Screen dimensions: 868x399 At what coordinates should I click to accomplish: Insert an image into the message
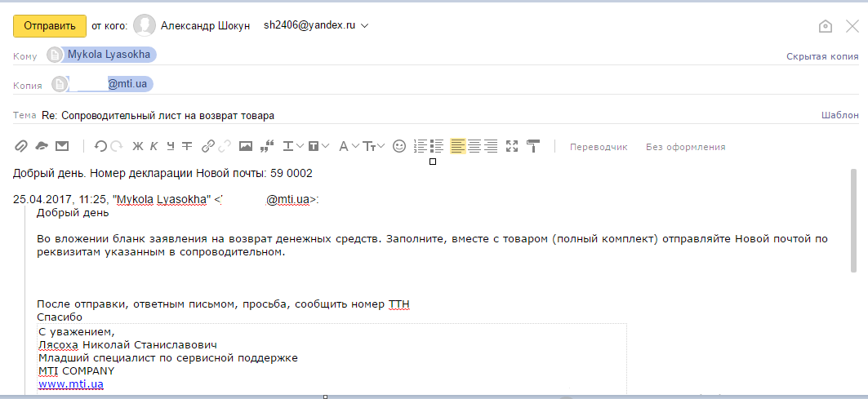(245, 147)
